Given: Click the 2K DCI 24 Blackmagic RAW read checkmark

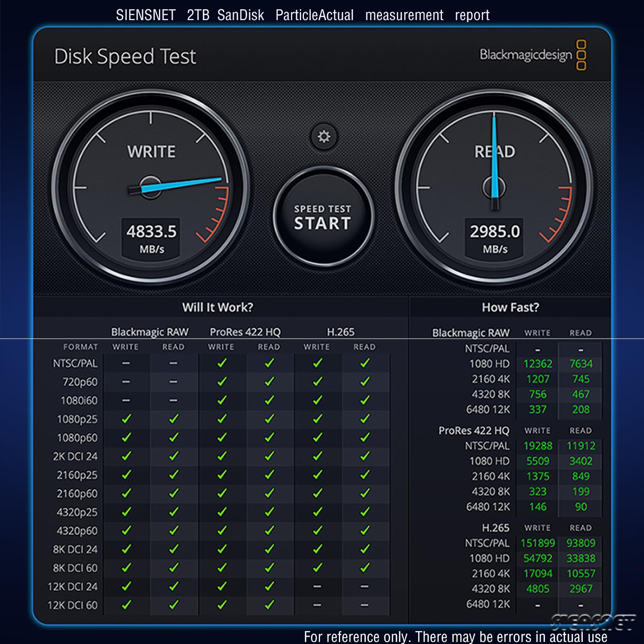Looking at the screenshot, I should click(x=173, y=456).
